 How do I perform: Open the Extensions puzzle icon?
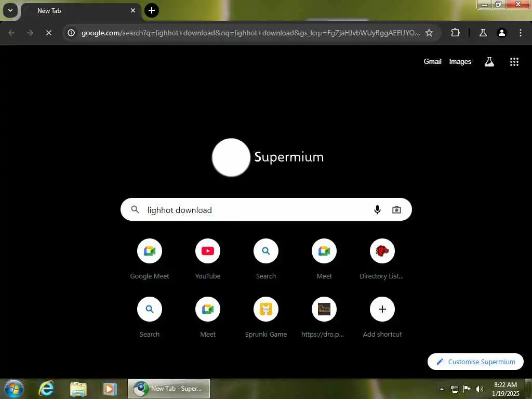pos(455,33)
